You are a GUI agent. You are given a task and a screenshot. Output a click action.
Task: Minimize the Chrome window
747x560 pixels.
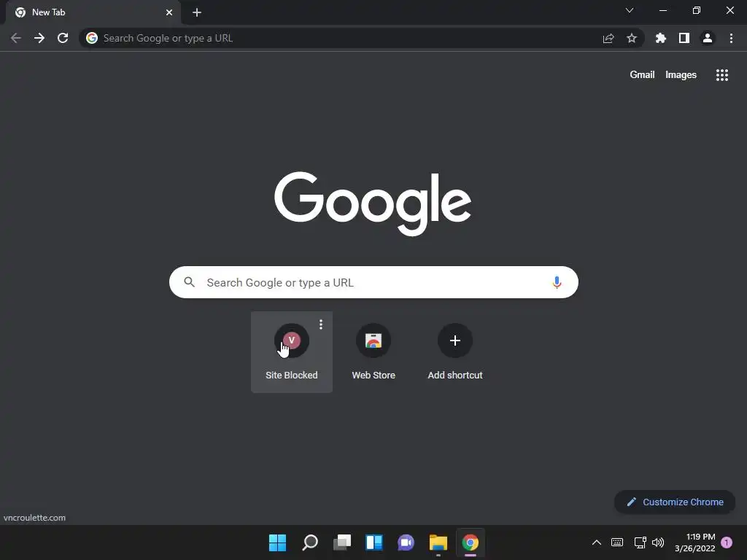662,10
